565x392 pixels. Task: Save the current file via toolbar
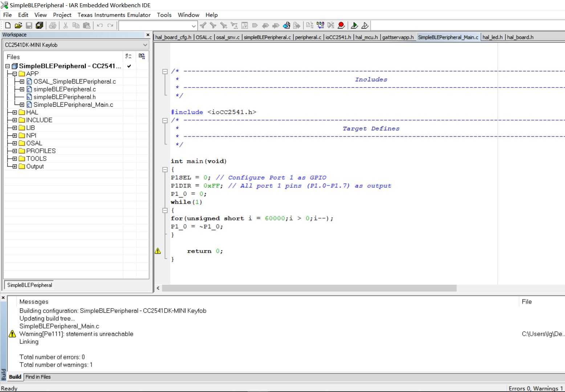[29, 25]
